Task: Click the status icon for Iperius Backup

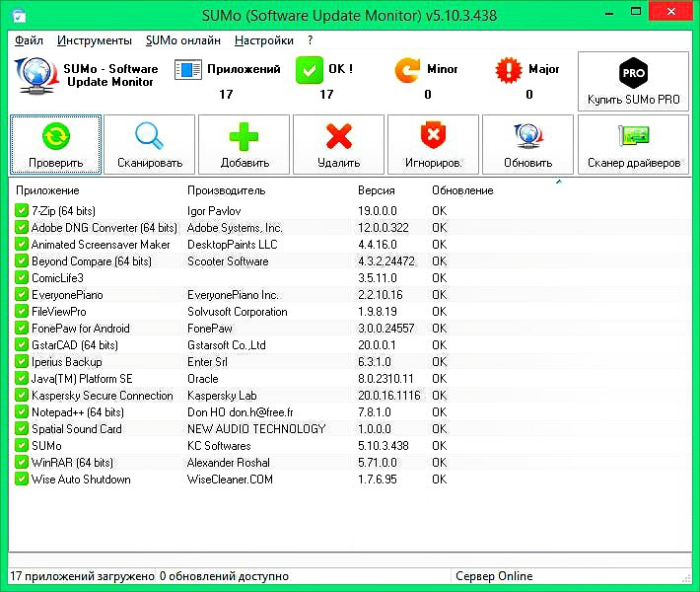Action: click(x=22, y=361)
